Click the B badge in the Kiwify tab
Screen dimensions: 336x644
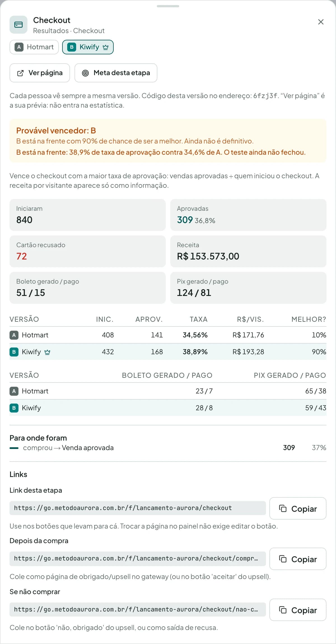coord(72,47)
